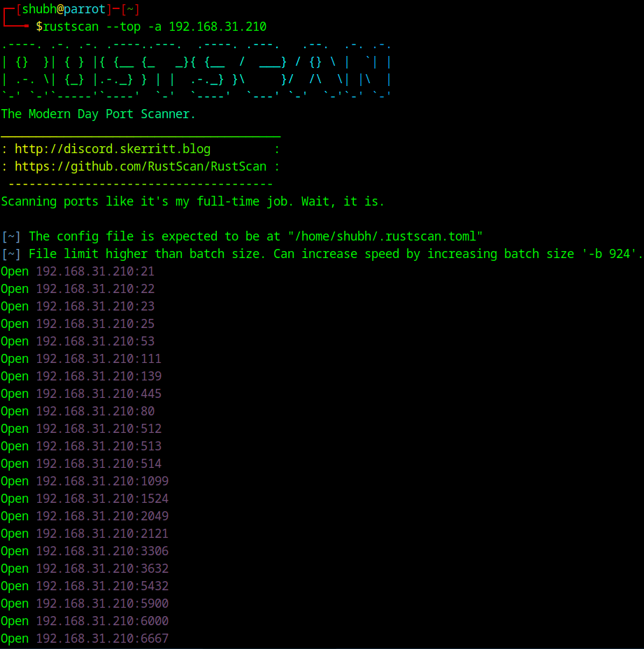Click the Open 192.168.31.210:22 line

click(x=78, y=289)
